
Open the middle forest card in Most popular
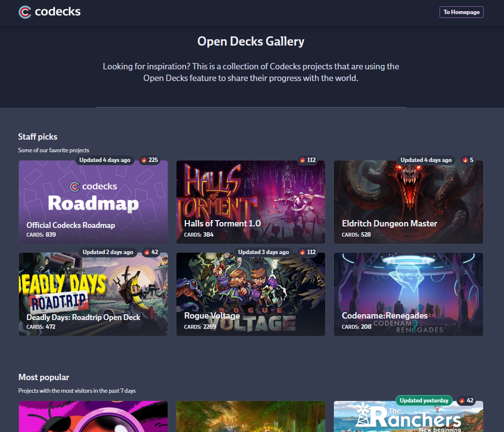[251, 416]
